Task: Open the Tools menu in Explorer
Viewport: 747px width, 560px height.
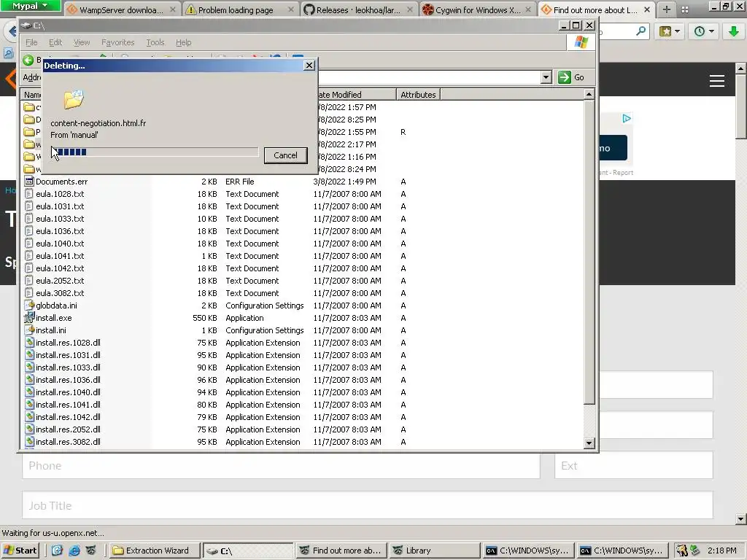Action: [x=155, y=42]
